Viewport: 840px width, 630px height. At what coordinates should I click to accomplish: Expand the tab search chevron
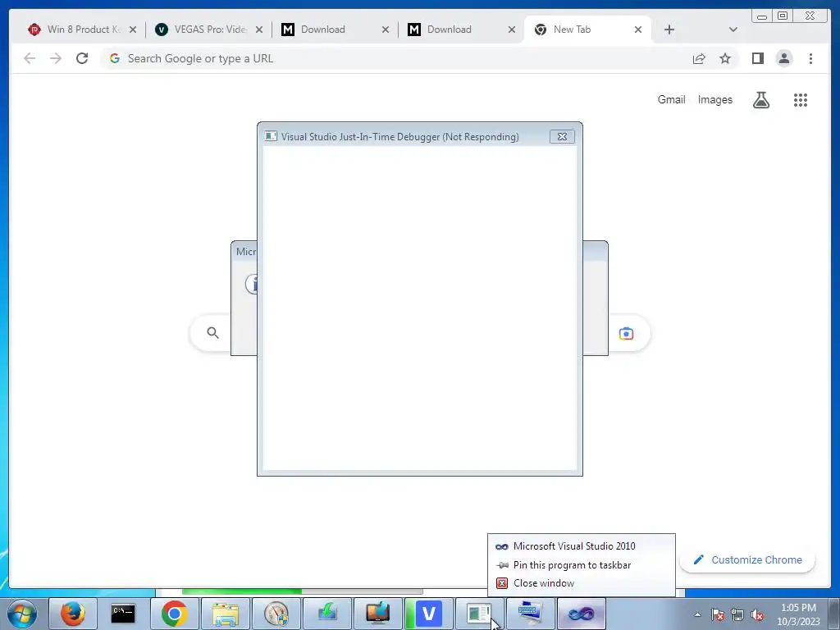[733, 30]
